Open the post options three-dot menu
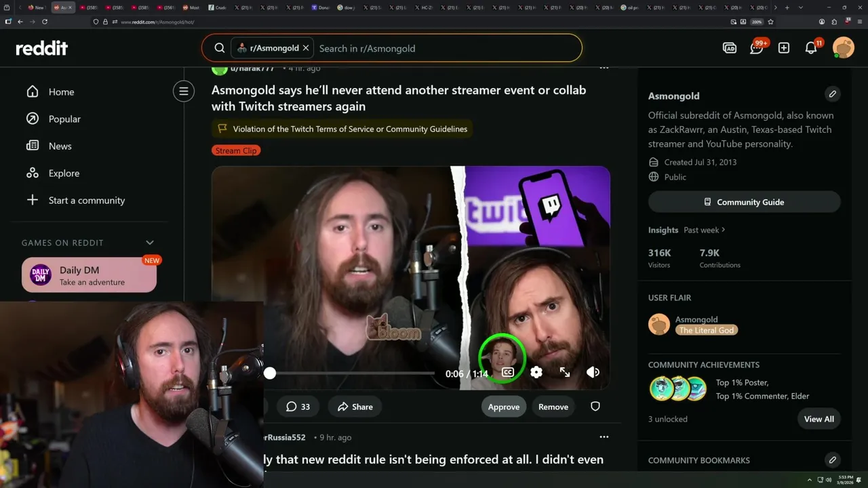The image size is (868, 488). point(604,68)
